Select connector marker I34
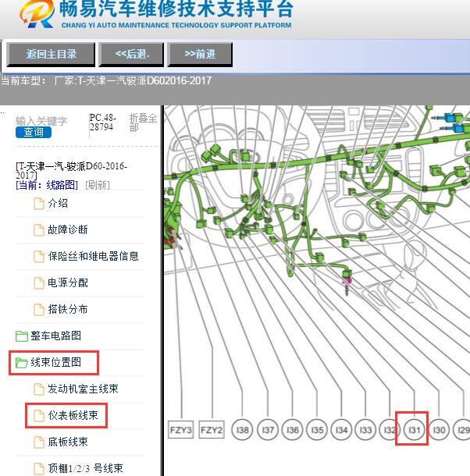Screen dimensions: 470x476 click(x=341, y=430)
